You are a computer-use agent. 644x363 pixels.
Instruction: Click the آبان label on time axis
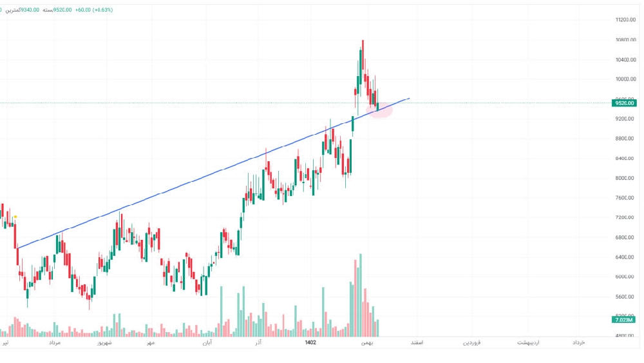pos(207,342)
